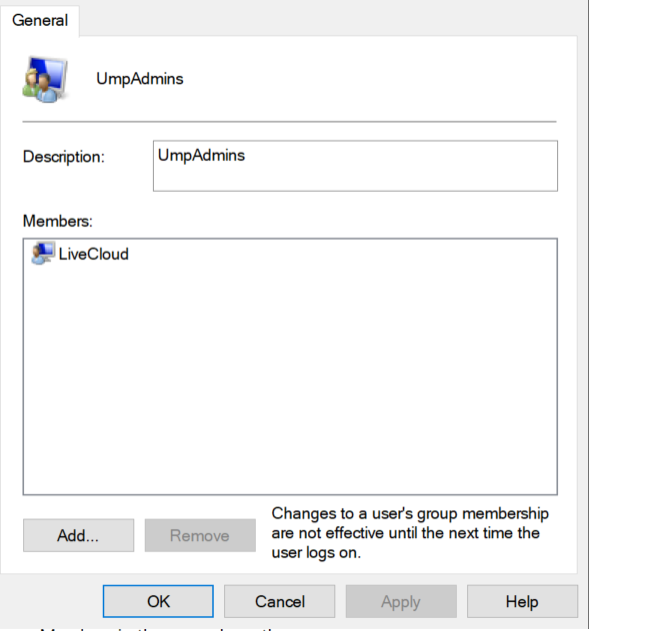Open Help for this dialog
This screenshot has height=631, width=671.
click(x=521, y=601)
